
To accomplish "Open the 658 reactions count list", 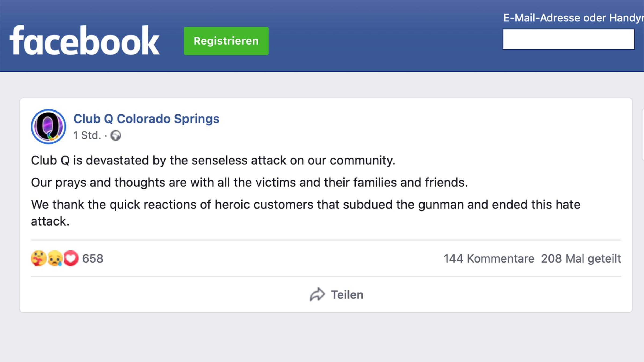I will 93,259.
